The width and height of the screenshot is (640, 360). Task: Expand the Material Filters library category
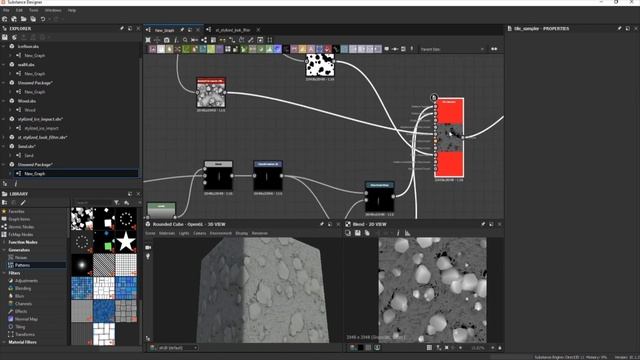point(4,342)
